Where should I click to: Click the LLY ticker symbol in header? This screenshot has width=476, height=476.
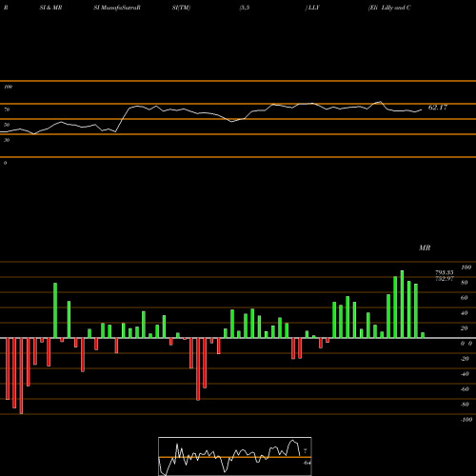pos(313,8)
